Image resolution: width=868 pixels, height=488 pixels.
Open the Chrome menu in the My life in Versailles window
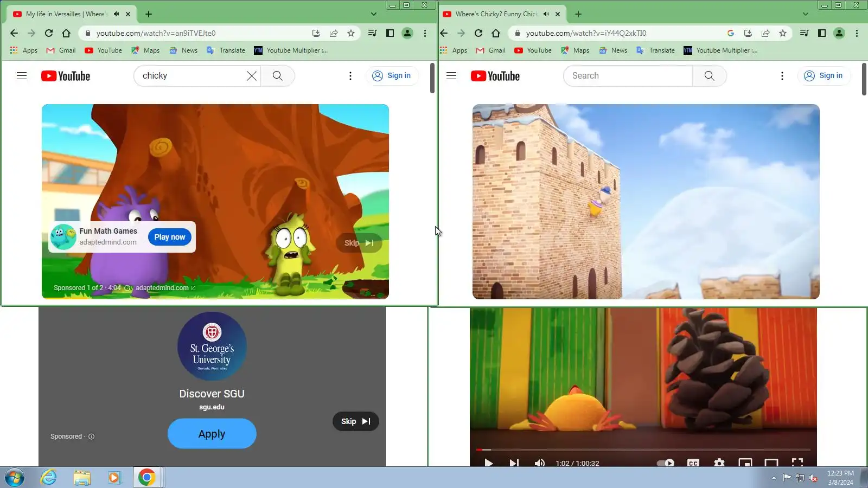click(x=425, y=33)
